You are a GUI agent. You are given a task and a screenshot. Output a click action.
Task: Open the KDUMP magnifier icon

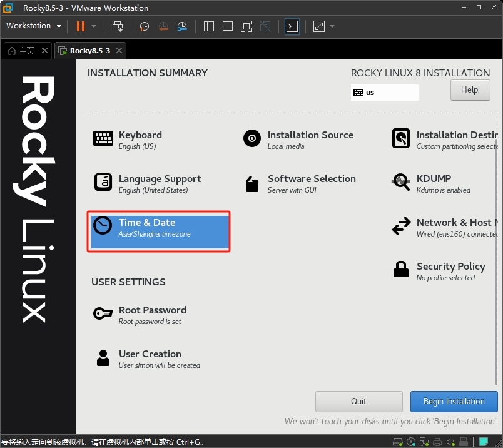pyautogui.click(x=400, y=182)
